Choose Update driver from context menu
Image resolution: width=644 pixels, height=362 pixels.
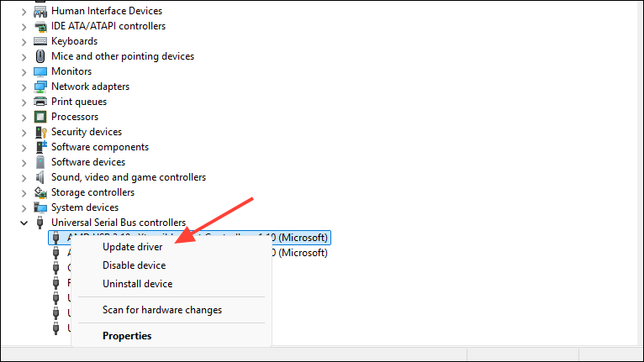pyautogui.click(x=132, y=247)
